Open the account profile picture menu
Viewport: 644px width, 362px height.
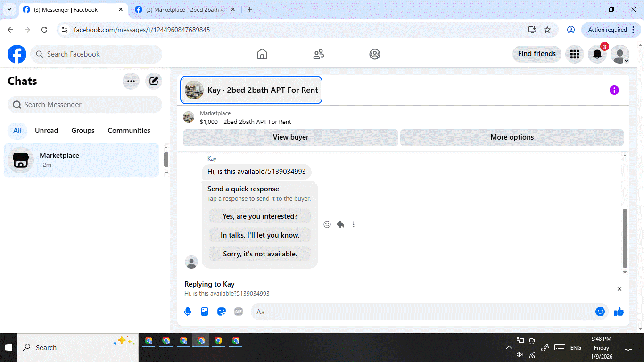tap(620, 54)
